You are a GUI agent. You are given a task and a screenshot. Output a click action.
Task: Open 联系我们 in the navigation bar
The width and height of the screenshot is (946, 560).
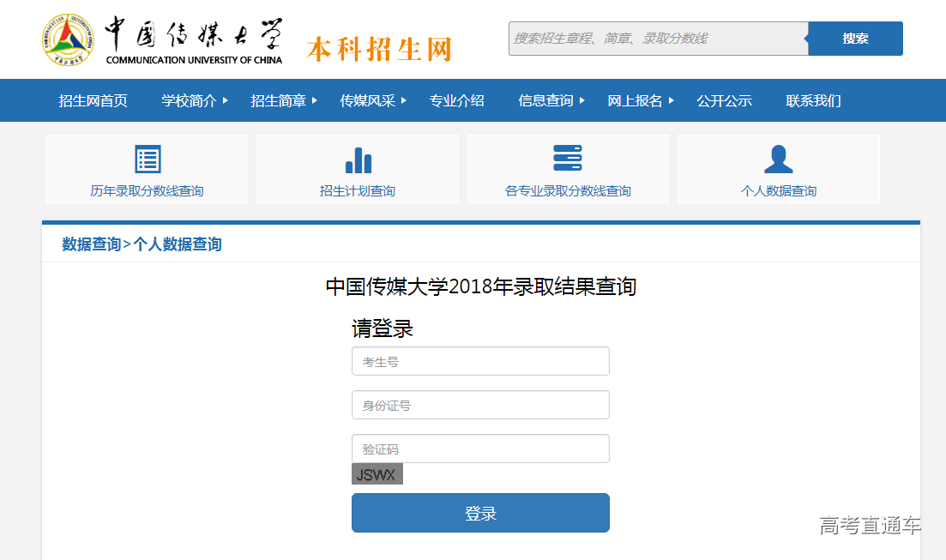coord(813,100)
